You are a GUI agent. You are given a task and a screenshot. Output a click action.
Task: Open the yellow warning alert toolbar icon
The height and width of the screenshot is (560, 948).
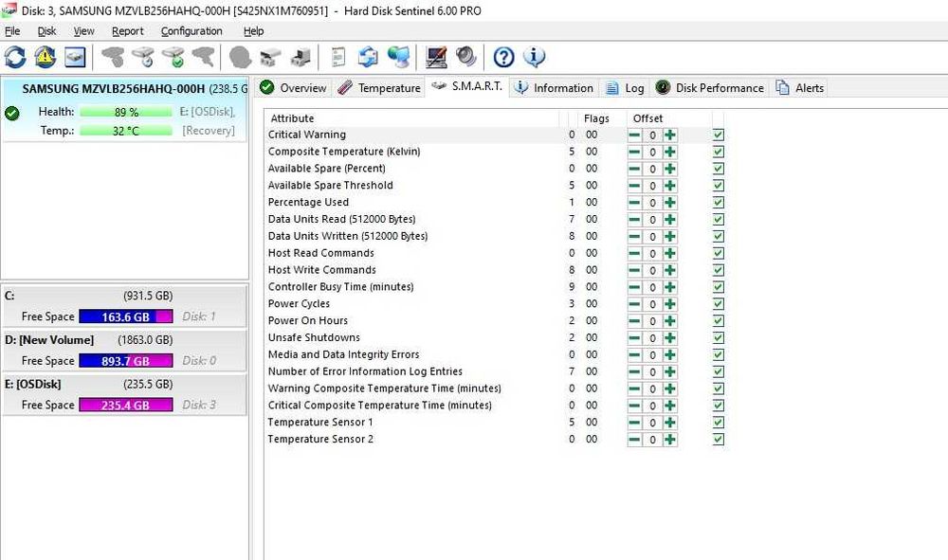pyautogui.click(x=45, y=58)
